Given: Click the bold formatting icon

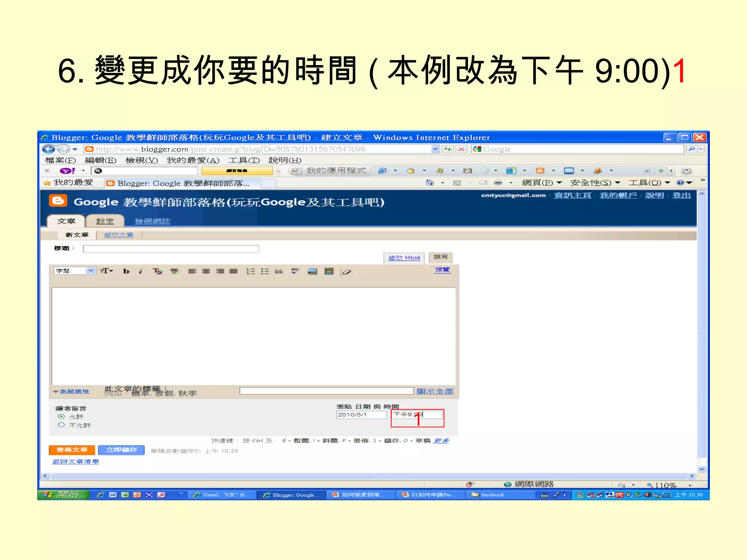Looking at the screenshot, I should [126, 271].
